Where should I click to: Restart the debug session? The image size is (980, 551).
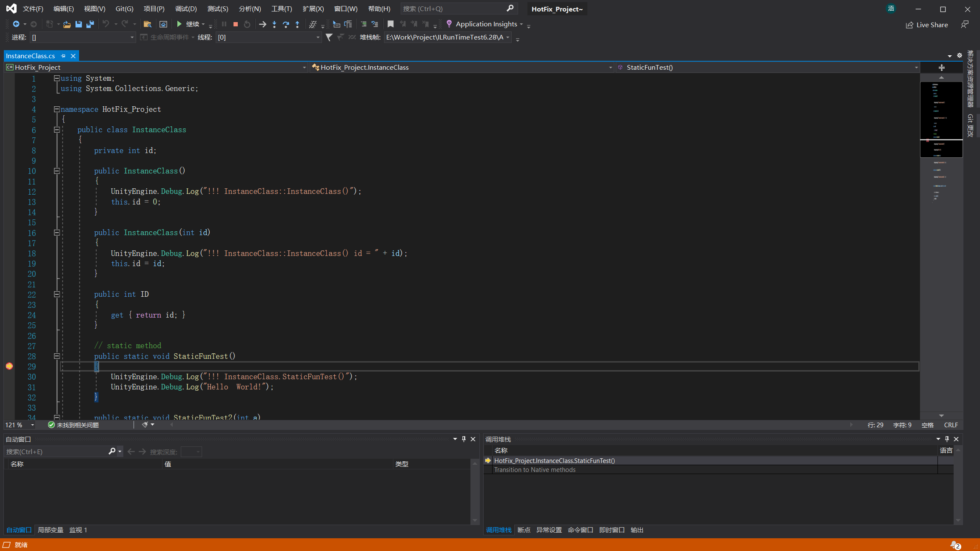(x=247, y=24)
